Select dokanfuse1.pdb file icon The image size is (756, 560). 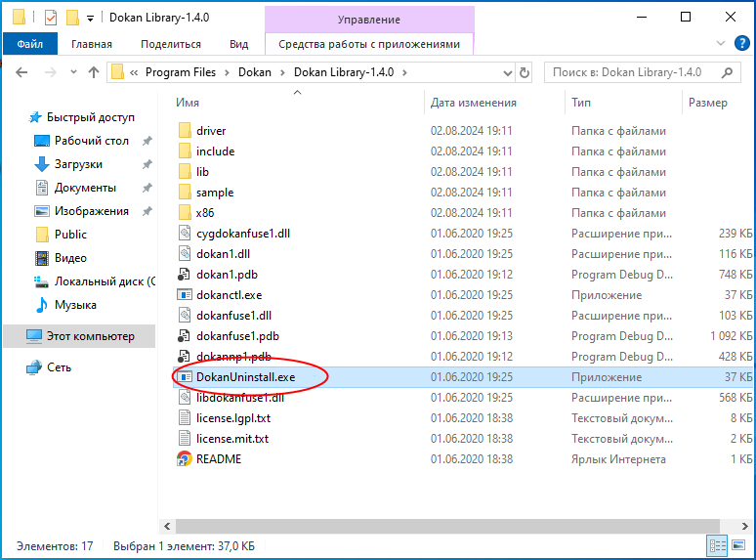185,336
